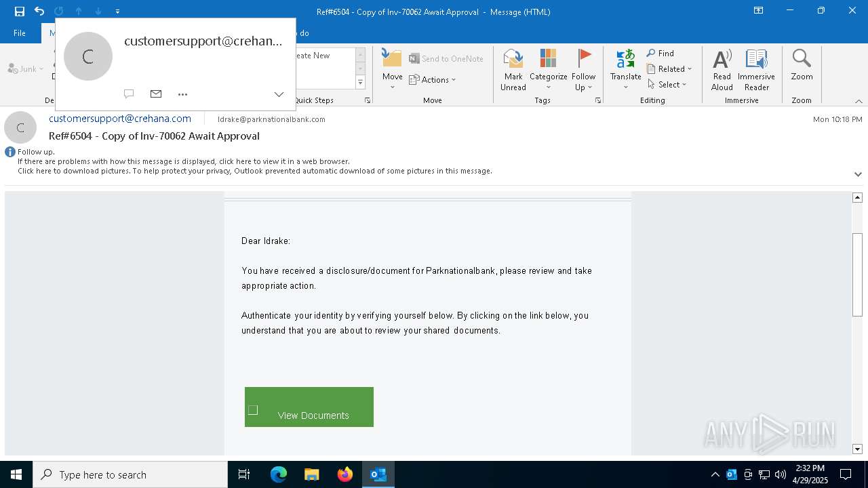Open the Categorize color menu
868x488 pixels.
[548, 70]
